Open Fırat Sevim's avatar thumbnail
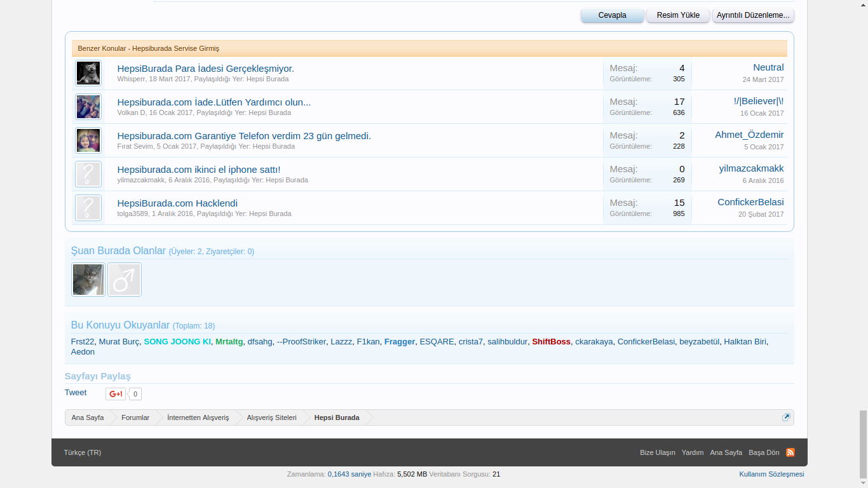This screenshot has width=868, height=488. [88, 140]
